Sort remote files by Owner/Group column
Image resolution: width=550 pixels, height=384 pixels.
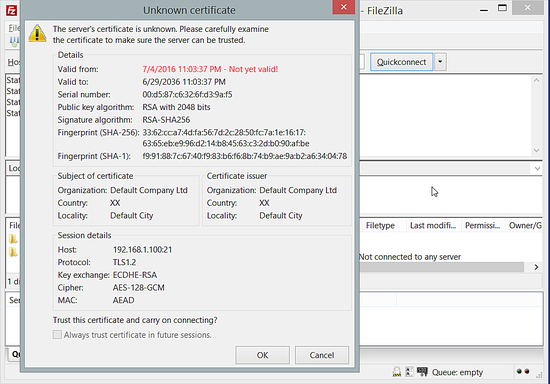click(x=525, y=225)
